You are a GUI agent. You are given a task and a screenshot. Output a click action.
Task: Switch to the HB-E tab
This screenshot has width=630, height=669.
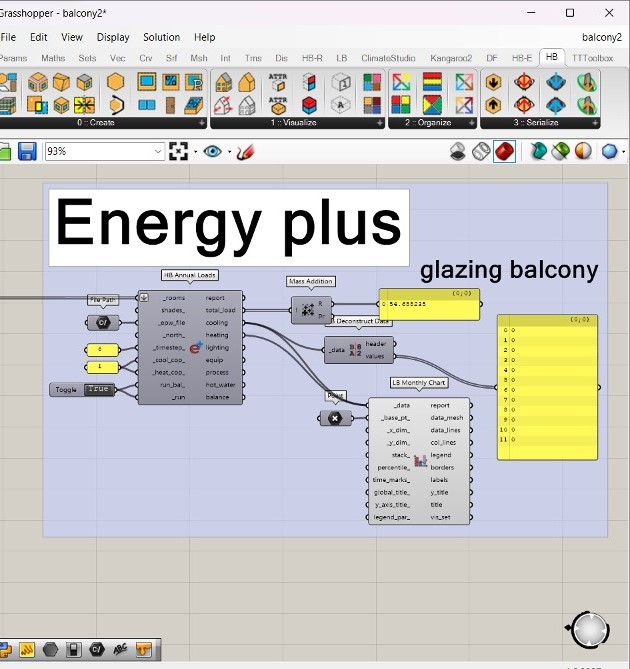pos(521,58)
